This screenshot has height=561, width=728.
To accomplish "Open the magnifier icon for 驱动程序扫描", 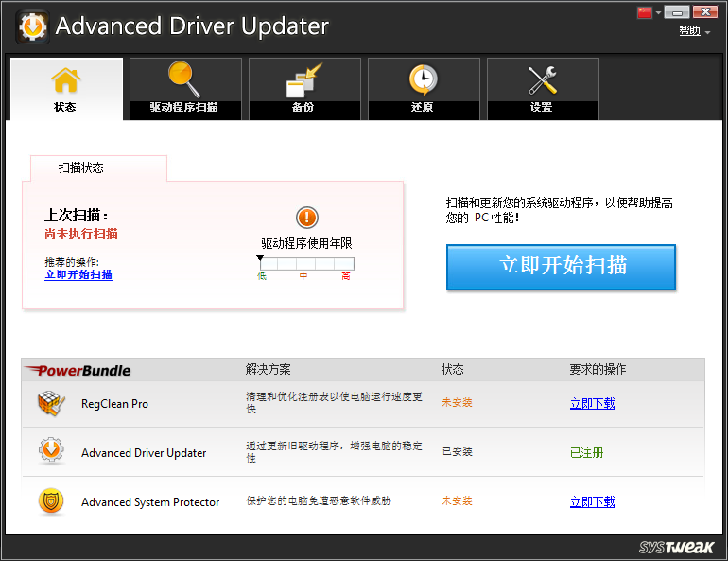I will coord(183,79).
